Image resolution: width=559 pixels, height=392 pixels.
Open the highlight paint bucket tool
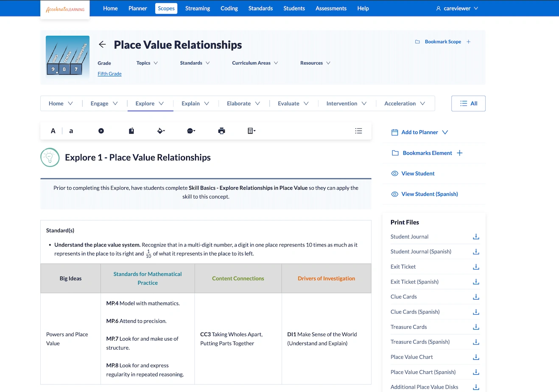161,131
